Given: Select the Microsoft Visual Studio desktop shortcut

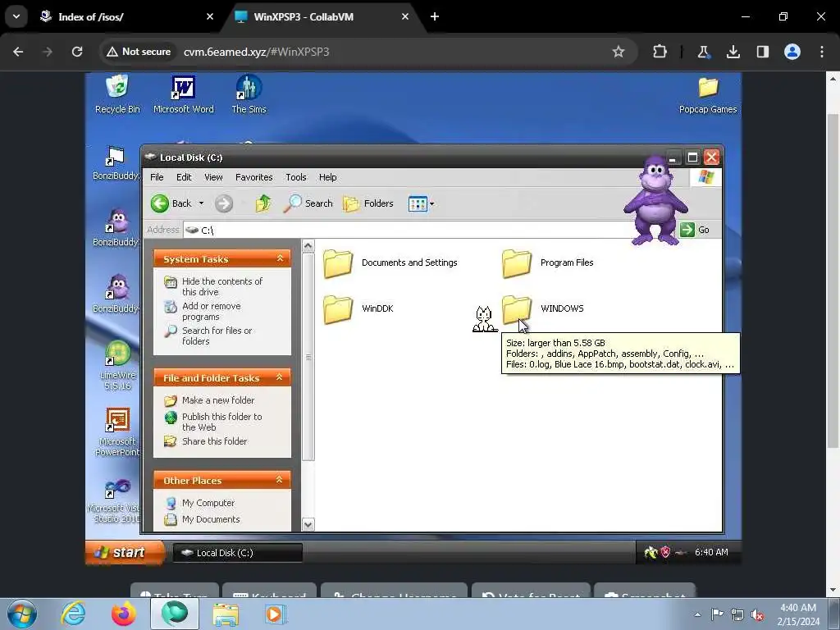Looking at the screenshot, I should [116, 500].
